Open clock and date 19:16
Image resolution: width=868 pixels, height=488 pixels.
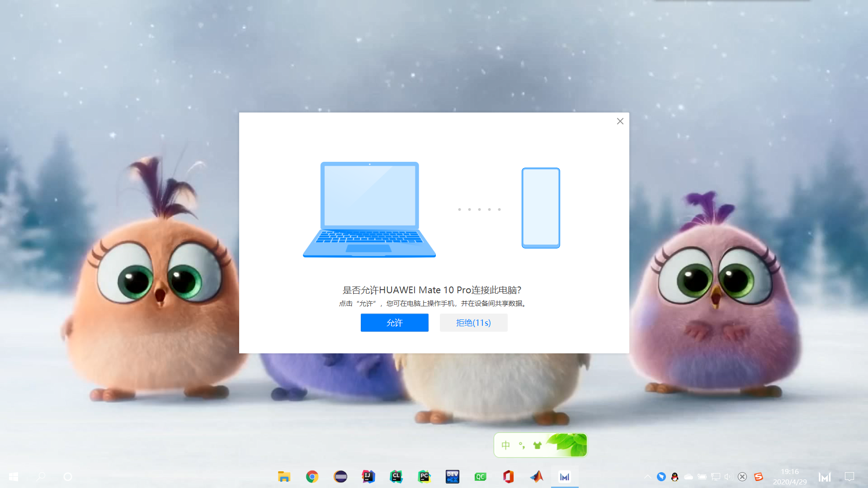[790, 477]
